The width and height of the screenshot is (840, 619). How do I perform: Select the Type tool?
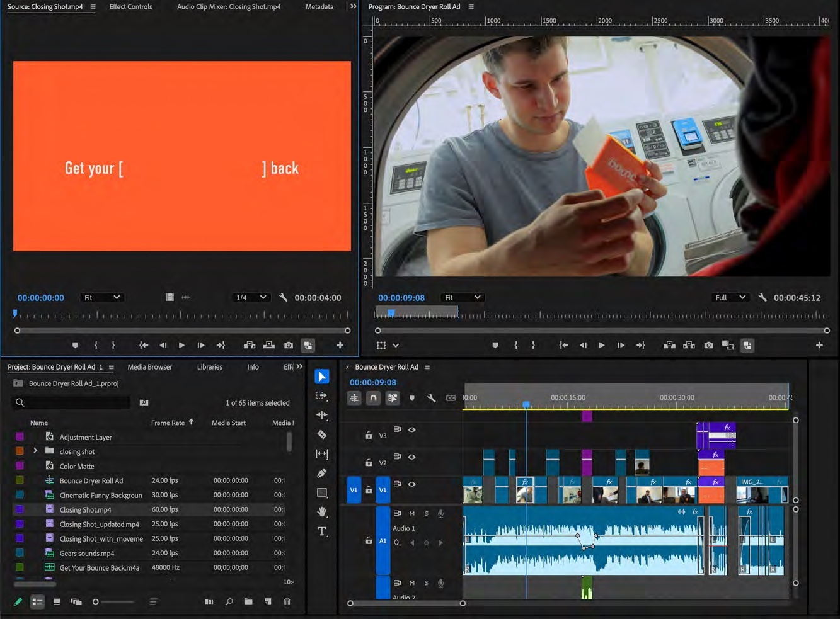[322, 531]
